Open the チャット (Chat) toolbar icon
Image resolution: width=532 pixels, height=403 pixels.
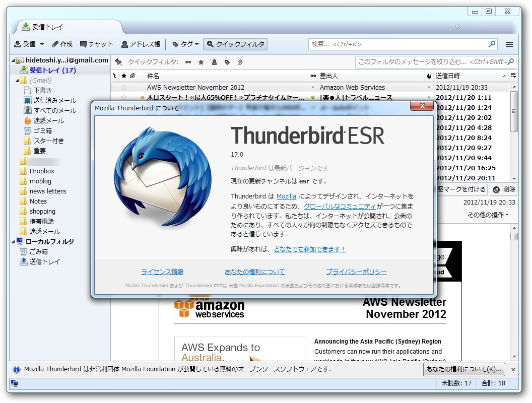click(96, 44)
